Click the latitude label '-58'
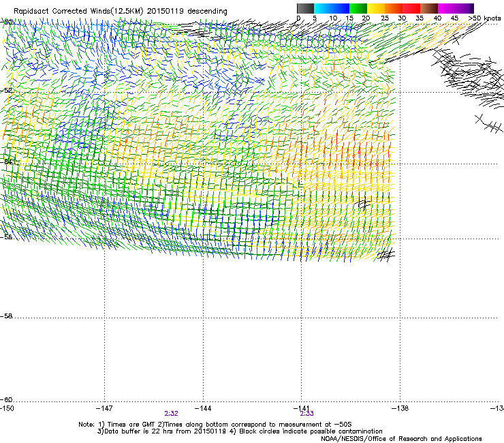This screenshot has width=504, height=443. (6, 316)
